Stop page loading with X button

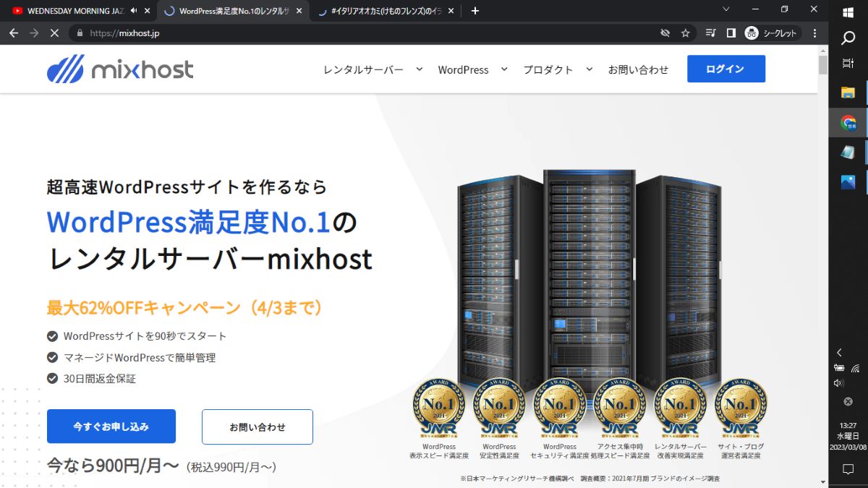coord(55,33)
